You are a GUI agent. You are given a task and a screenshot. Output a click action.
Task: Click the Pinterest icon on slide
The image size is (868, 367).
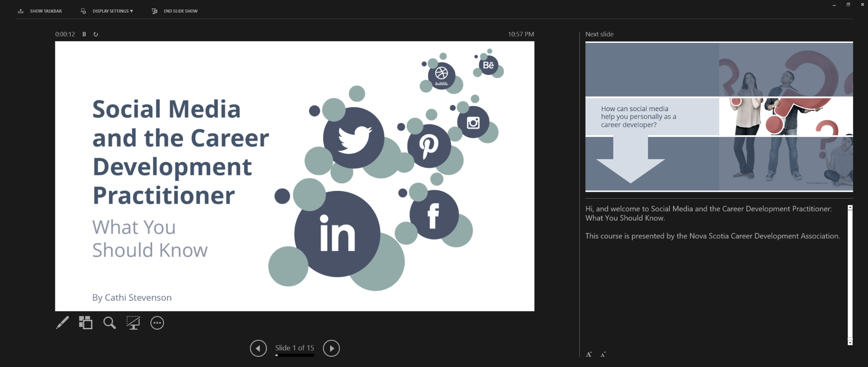tap(429, 146)
